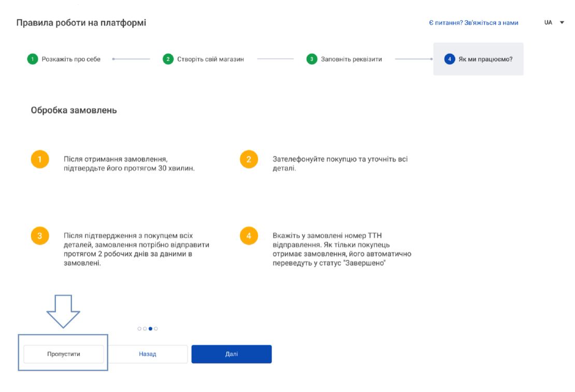Select step Заповніть реквізити
The image size is (575, 392).
point(344,59)
